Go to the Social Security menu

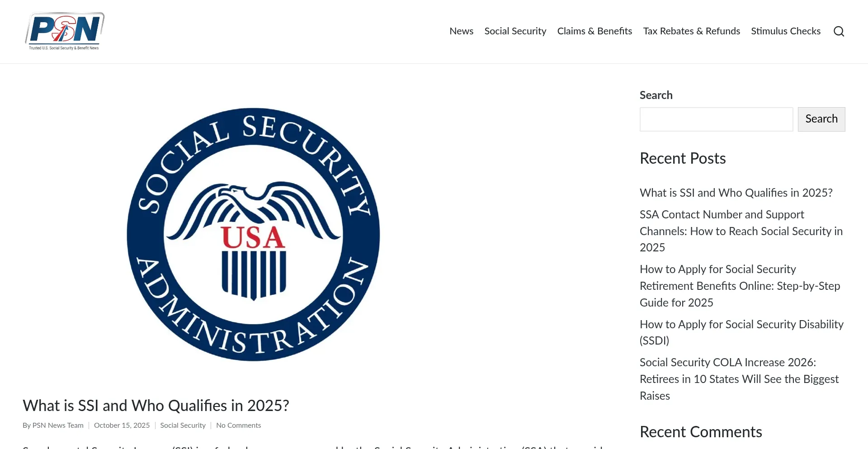515,31
